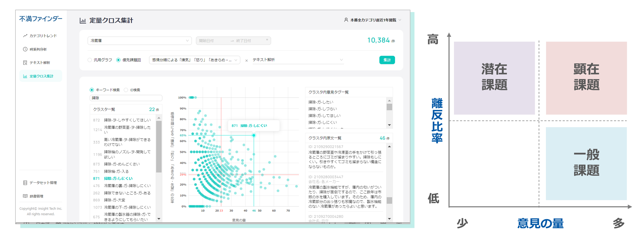This screenshot has width=644, height=237.
Task: Open the 時系列分析 menu item
Action: (x=38, y=49)
